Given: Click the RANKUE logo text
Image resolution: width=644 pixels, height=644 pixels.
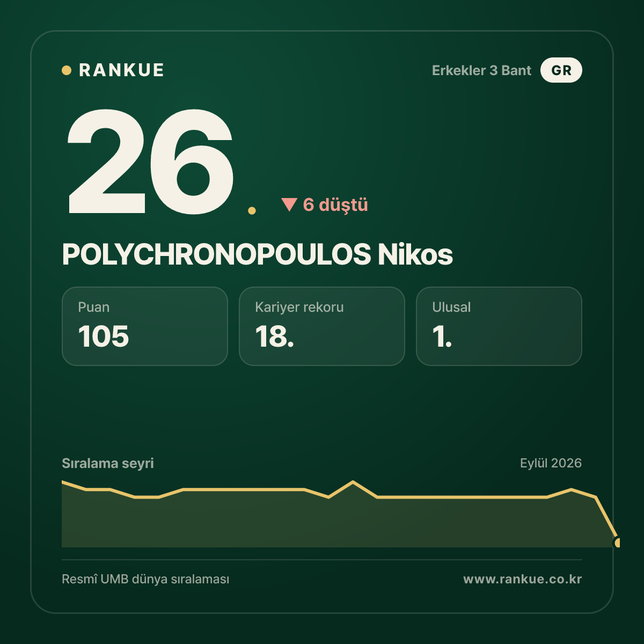Looking at the screenshot, I should (x=122, y=70).
